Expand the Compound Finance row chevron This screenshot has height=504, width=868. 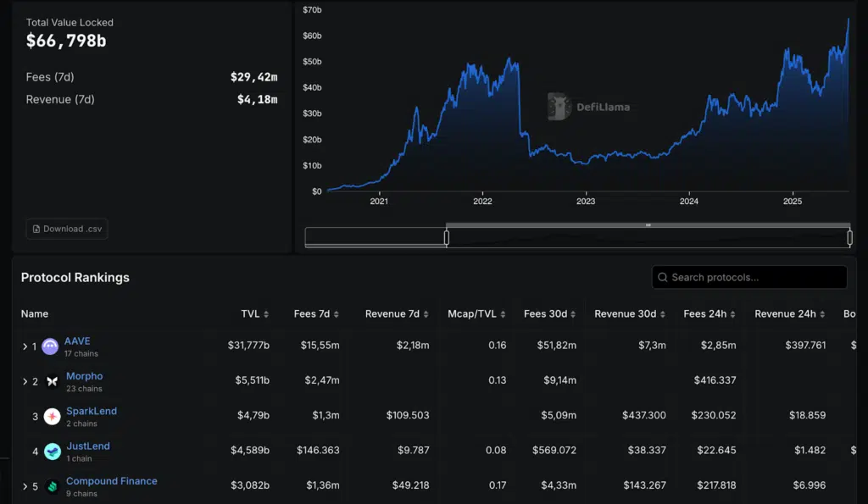click(x=25, y=487)
